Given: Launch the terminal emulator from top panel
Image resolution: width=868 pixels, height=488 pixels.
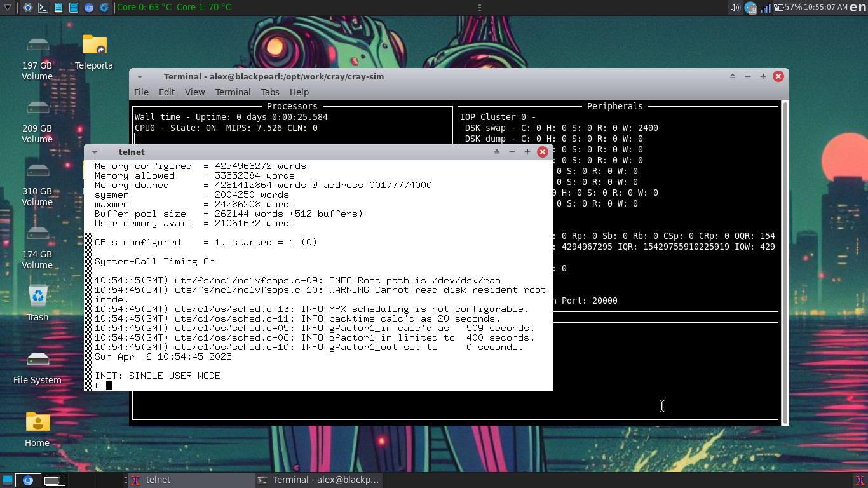Looking at the screenshot, I should coord(43,8).
